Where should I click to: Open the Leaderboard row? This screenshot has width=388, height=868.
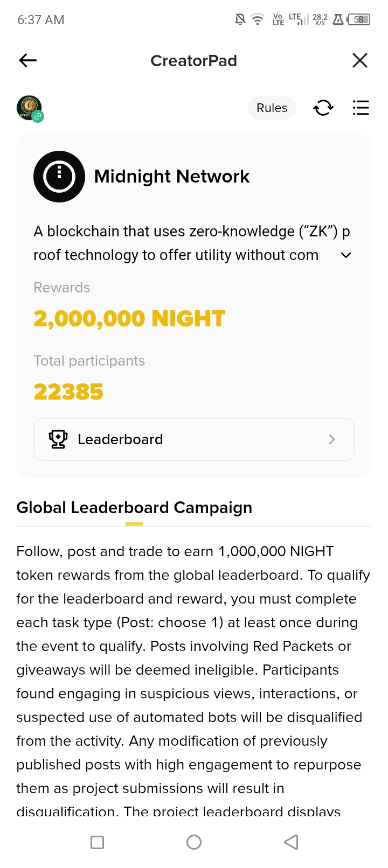pos(194,439)
